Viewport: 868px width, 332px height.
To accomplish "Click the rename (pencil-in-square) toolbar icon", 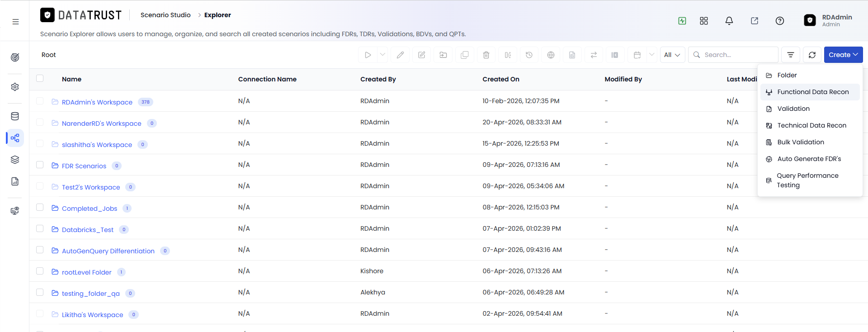I will (421, 55).
